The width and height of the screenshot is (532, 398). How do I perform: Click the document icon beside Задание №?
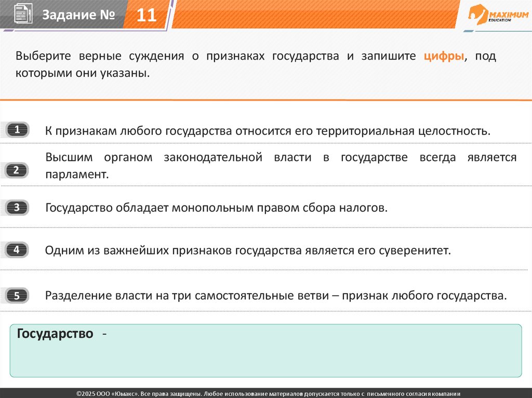(23, 13)
